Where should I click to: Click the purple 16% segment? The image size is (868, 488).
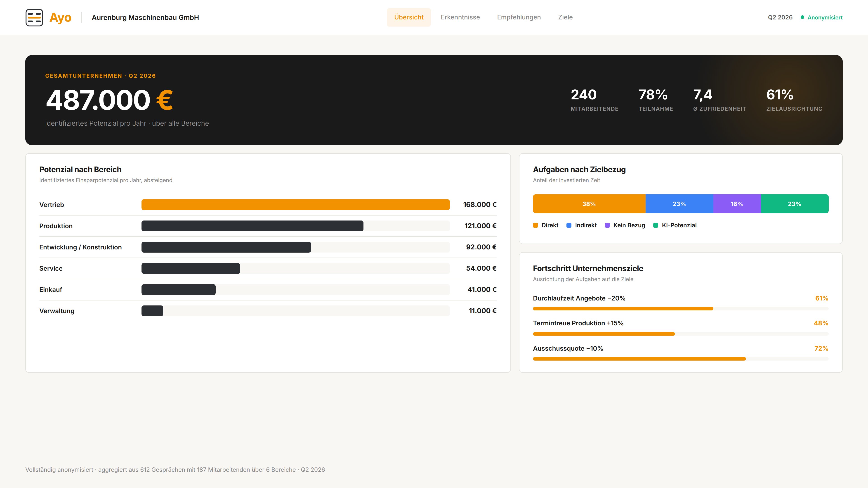[x=737, y=204]
